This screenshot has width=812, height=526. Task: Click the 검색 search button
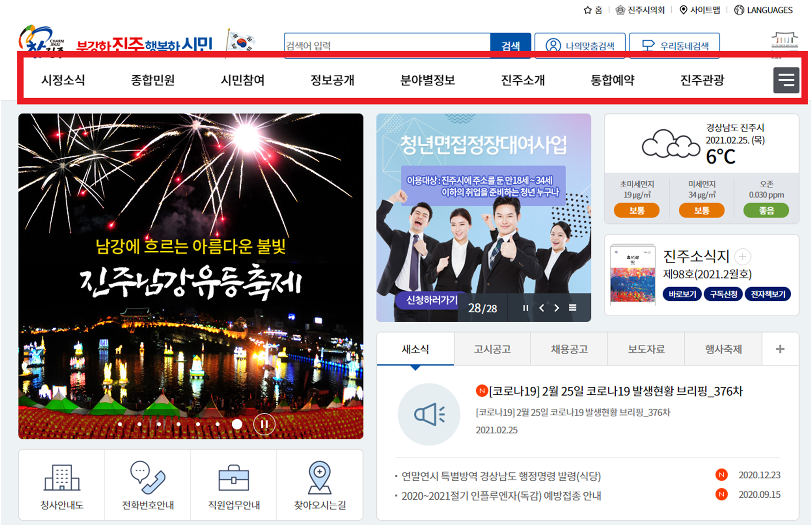point(510,45)
